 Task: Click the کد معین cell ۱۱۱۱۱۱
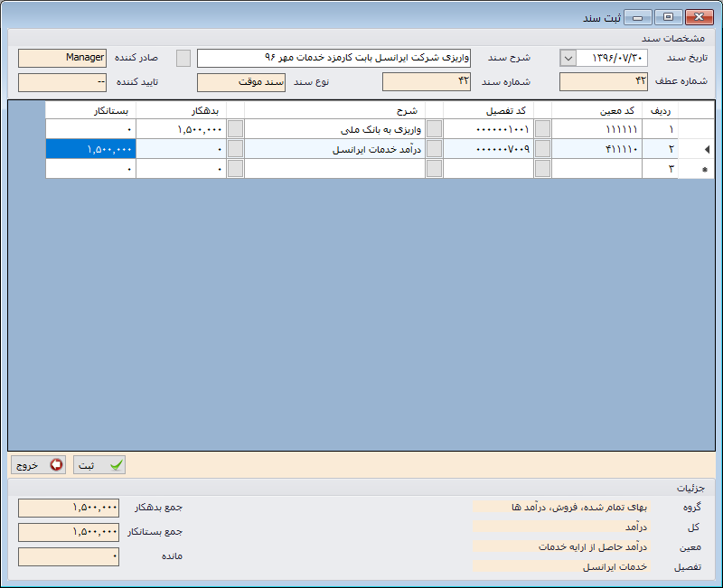point(596,129)
